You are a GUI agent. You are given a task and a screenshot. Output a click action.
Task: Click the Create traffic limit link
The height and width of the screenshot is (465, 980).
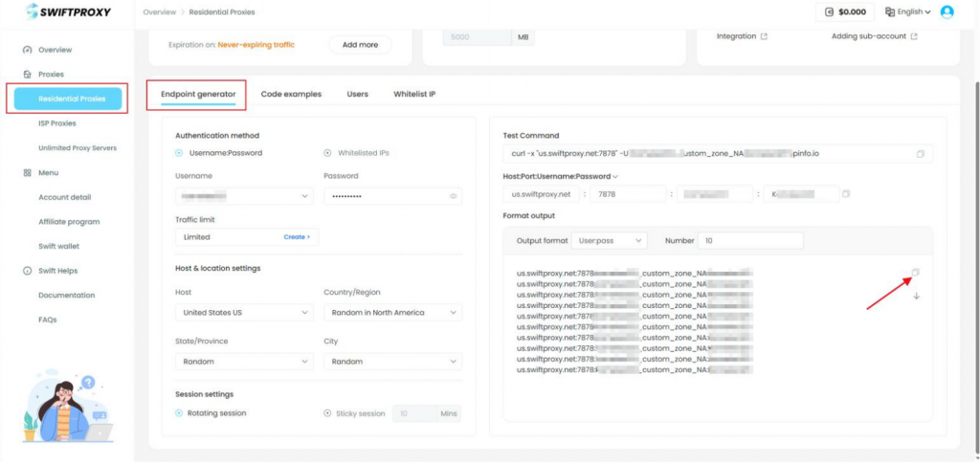[297, 236]
